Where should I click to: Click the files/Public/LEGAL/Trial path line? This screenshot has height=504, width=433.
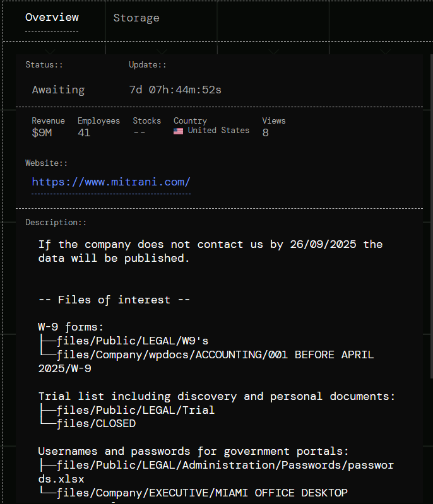pos(135,410)
